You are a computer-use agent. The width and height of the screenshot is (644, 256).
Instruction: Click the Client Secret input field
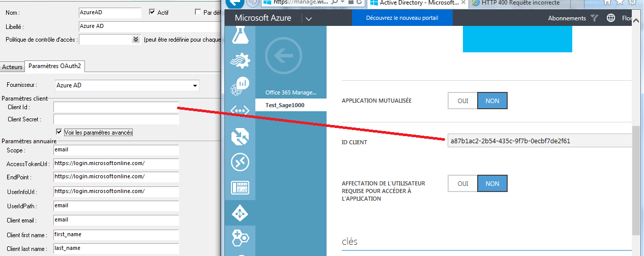[116, 119]
